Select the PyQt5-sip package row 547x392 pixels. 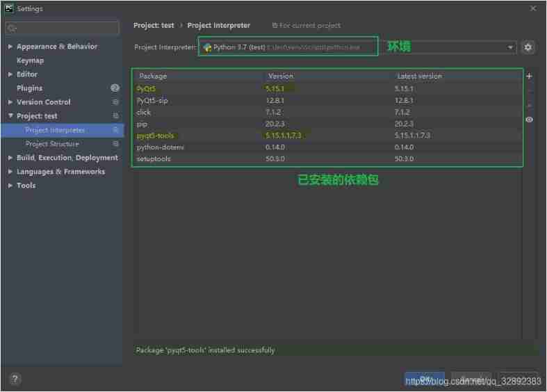coord(328,101)
